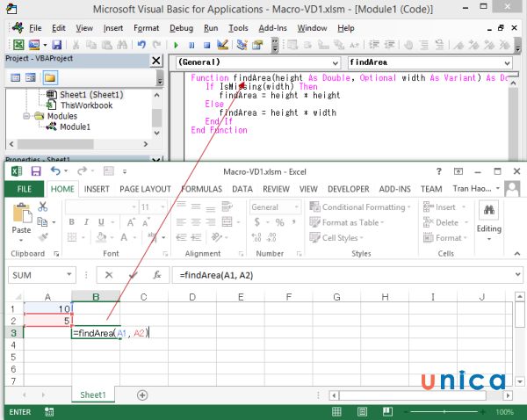This screenshot has width=527, height=420.
Task: Click the Paste icon in Clipboard group
Action: point(22,220)
